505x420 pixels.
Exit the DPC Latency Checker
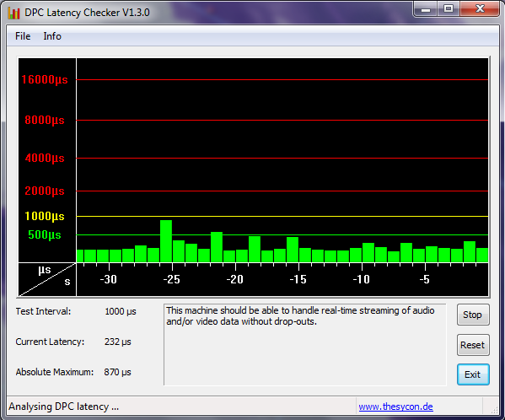click(473, 374)
